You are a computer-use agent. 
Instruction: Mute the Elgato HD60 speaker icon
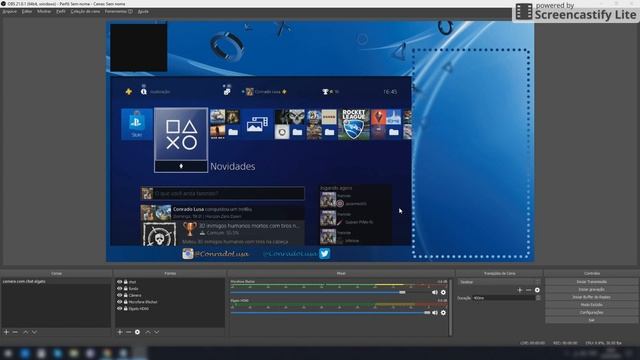pyautogui.click(x=435, y=313)
